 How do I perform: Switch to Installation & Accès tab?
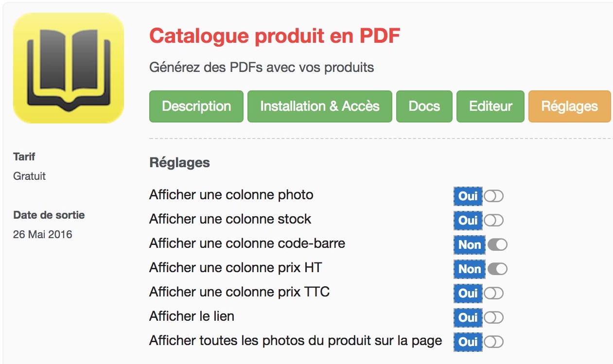(x=320, y=106)
